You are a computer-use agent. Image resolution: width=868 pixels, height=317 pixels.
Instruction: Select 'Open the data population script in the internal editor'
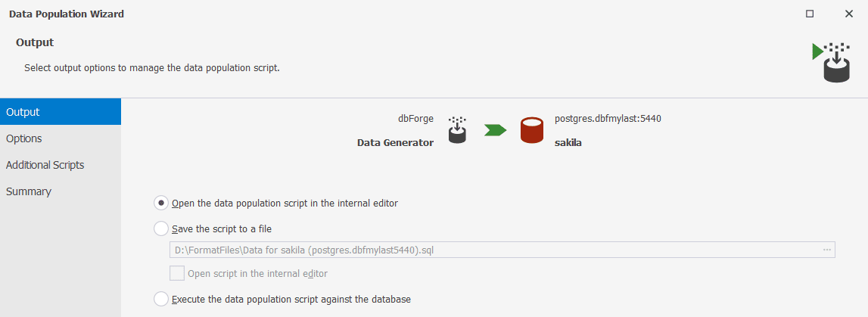(161, 203)
